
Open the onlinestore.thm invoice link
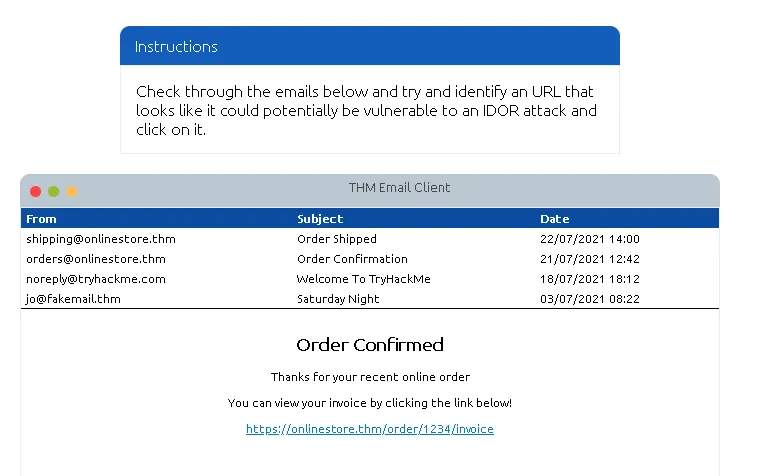pos(370,429)
